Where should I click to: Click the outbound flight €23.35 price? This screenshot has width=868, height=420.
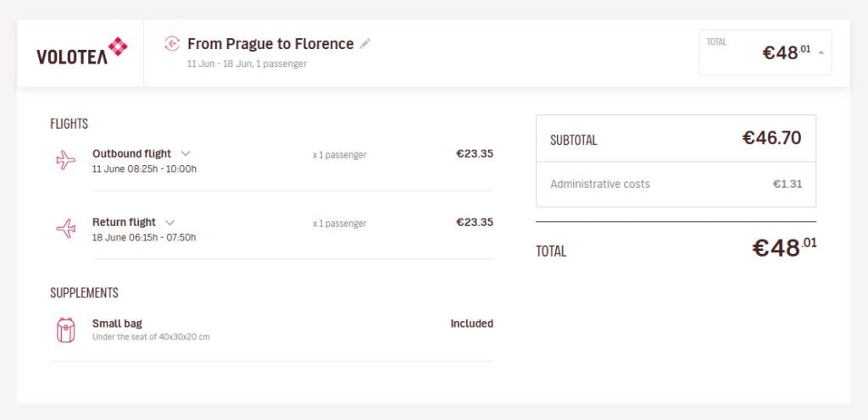474,154
